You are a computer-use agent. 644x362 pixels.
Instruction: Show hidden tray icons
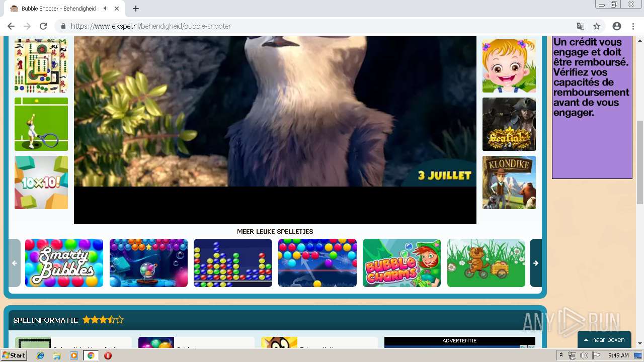[x=561, y=355]
